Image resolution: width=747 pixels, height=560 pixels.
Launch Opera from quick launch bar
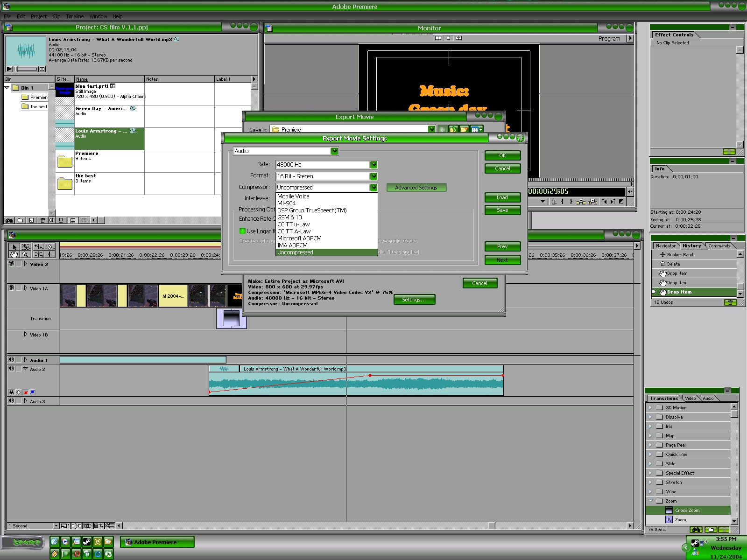(76, 554)
